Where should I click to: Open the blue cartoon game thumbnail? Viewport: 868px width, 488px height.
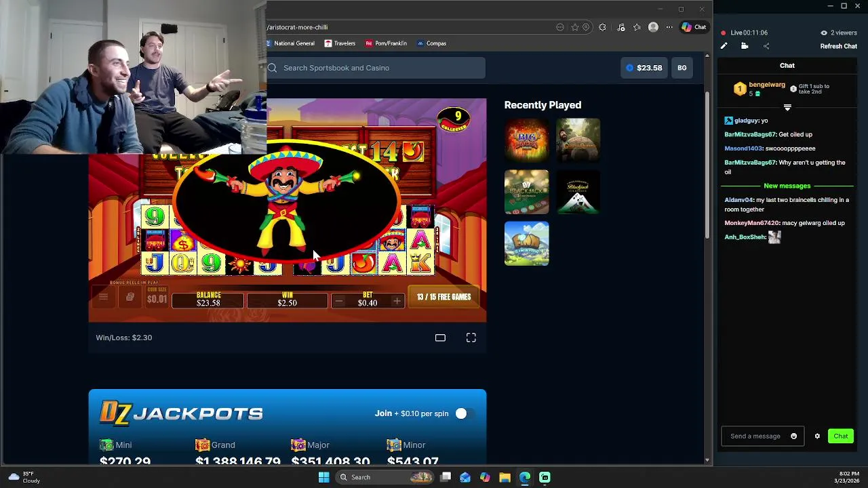tap(526, 243)
